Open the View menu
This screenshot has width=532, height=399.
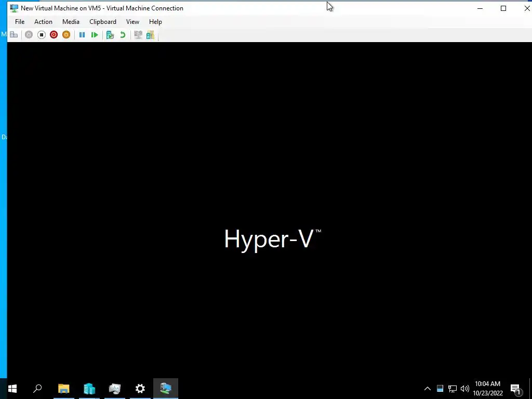tap(132, 22)
